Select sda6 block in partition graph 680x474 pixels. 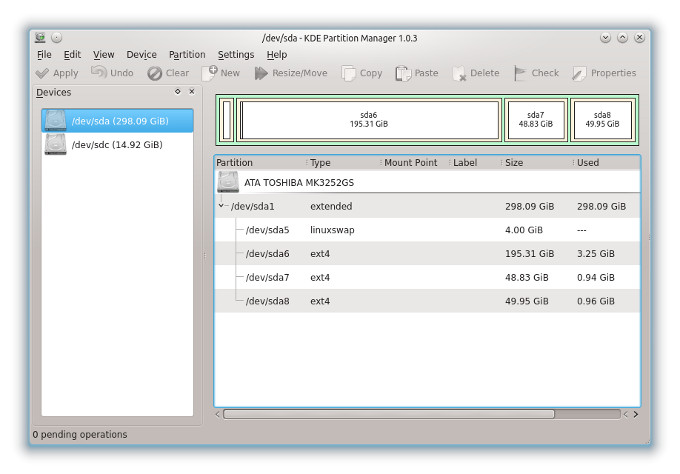click(369, 120)
